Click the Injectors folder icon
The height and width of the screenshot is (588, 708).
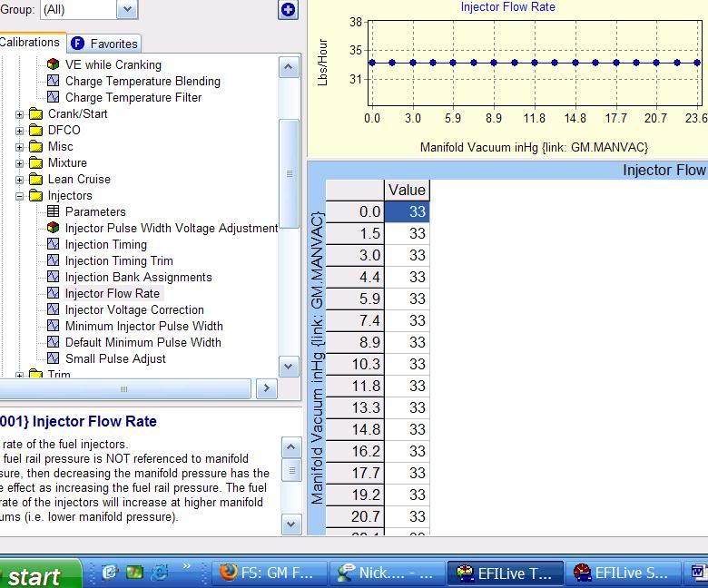(x=35, y=195)
